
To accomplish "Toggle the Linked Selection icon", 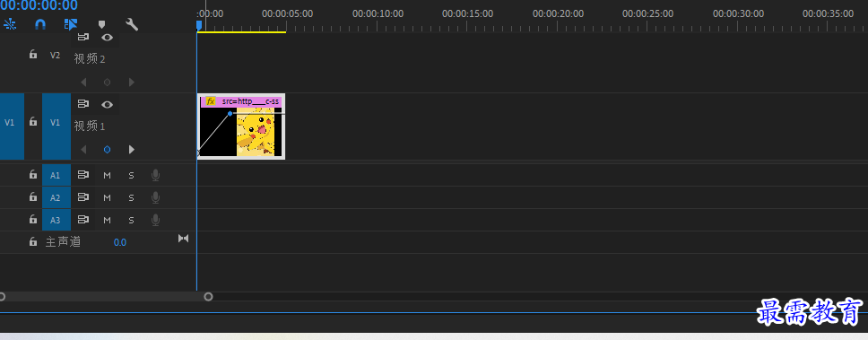I will click(x=70, y=24).
